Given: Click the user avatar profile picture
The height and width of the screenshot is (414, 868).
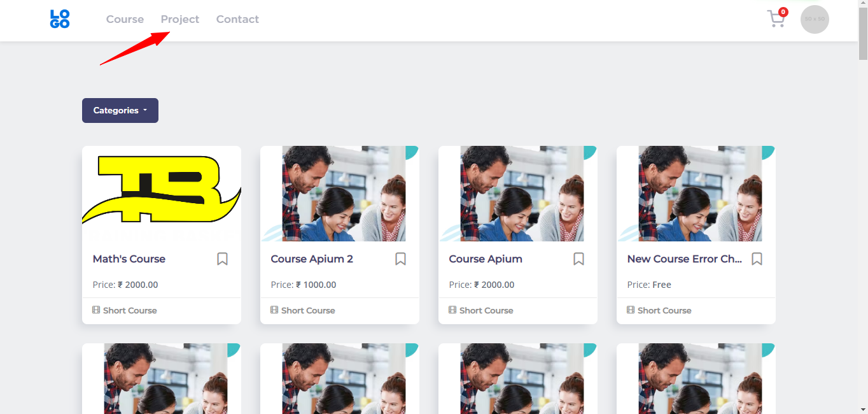Looking at the screenshot, I should click(x=815, y=19).
